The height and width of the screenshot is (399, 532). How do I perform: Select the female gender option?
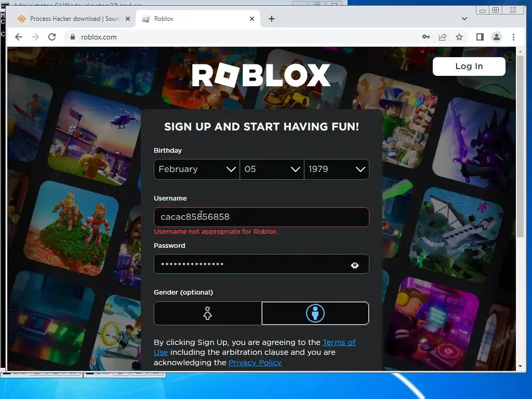[208, 313]
